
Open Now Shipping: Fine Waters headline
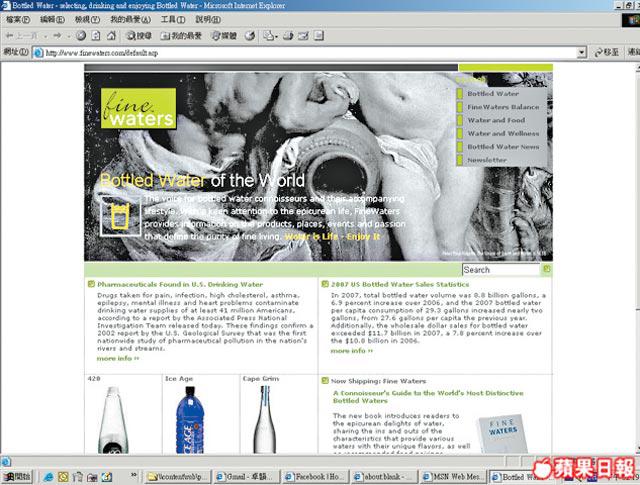378,381
